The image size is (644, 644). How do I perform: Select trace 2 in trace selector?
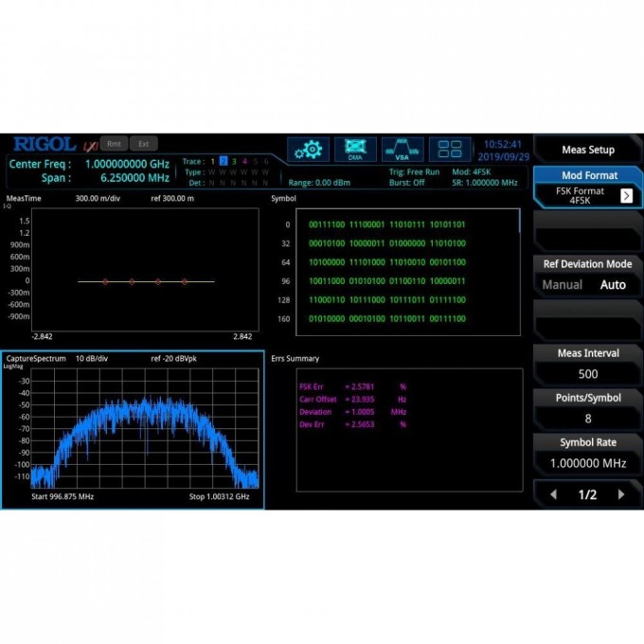pyautogui.click(x=224, y=161)
